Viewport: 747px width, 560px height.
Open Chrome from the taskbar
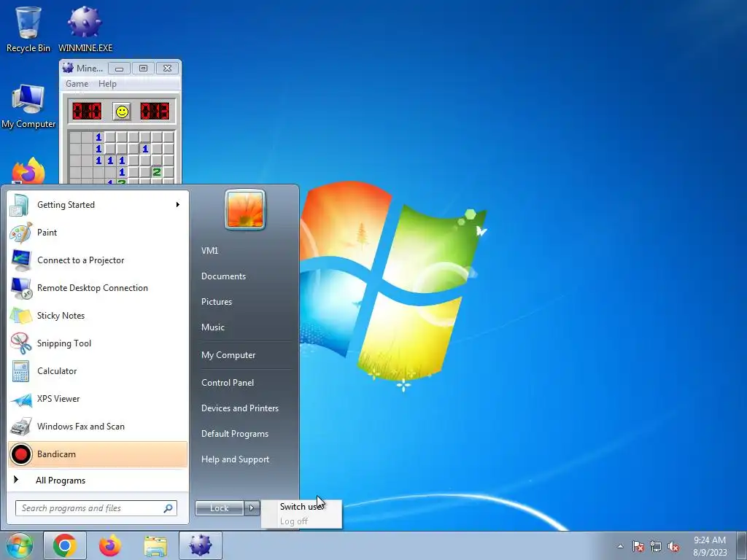pos(65,545)
